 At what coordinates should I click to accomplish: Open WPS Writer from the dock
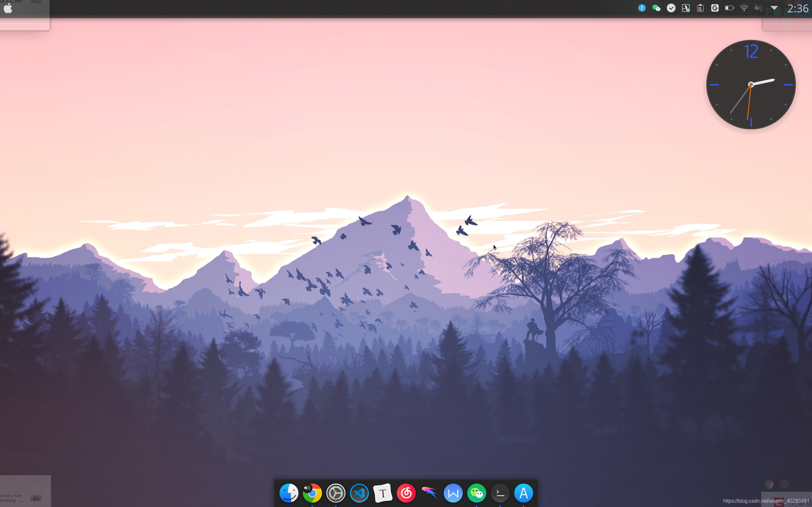453,493
